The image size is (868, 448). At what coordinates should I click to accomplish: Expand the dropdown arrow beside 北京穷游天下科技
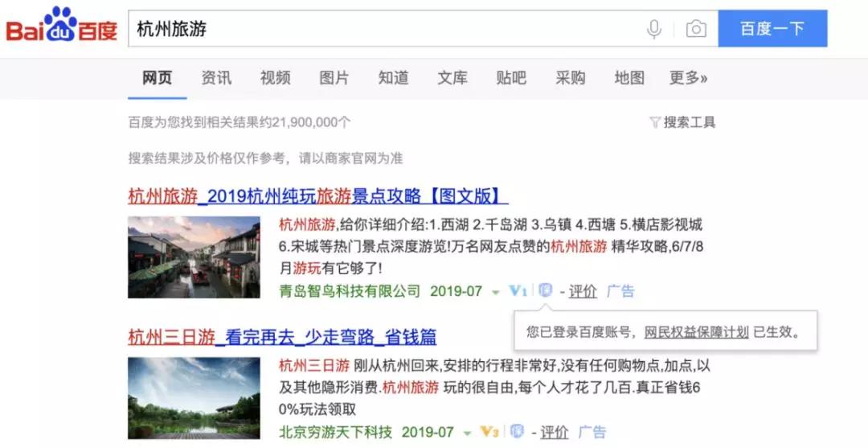pos(467,433)
